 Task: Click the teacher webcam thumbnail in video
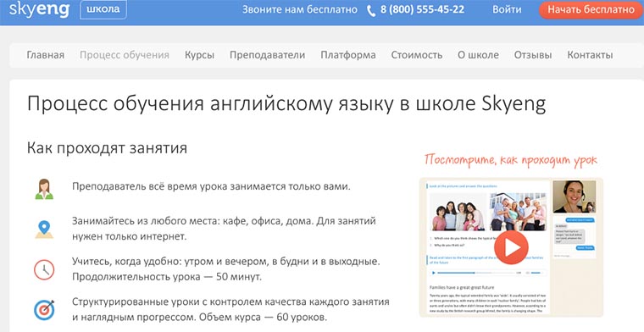click(575, 196)
